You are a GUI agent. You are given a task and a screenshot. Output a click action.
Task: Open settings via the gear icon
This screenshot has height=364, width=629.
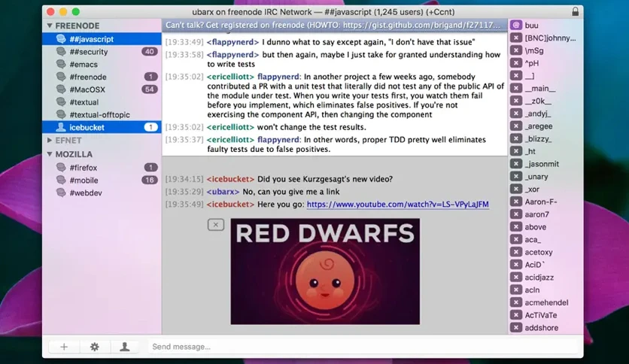[x=95, y=347]
